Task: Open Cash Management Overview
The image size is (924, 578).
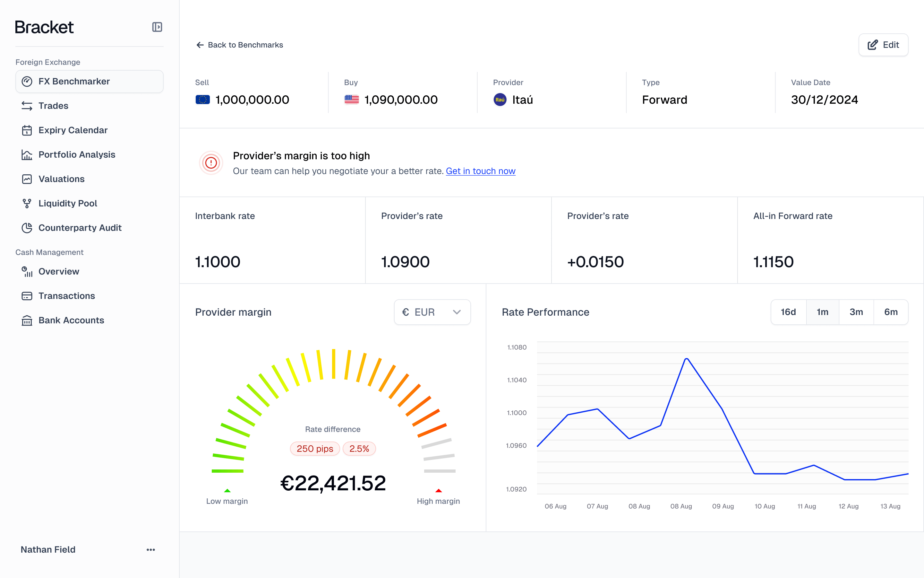Action: coord(89,271)
